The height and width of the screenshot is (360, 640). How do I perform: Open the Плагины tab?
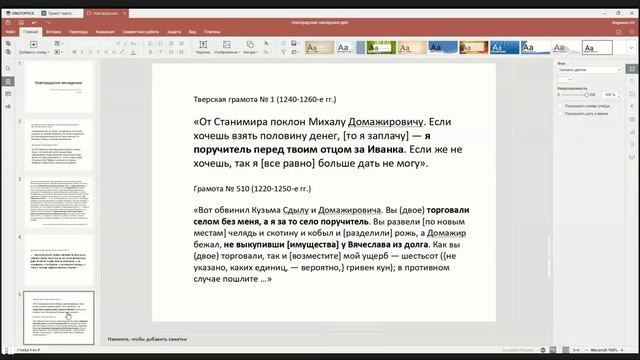pyautogui.click(x=212, y=32)
